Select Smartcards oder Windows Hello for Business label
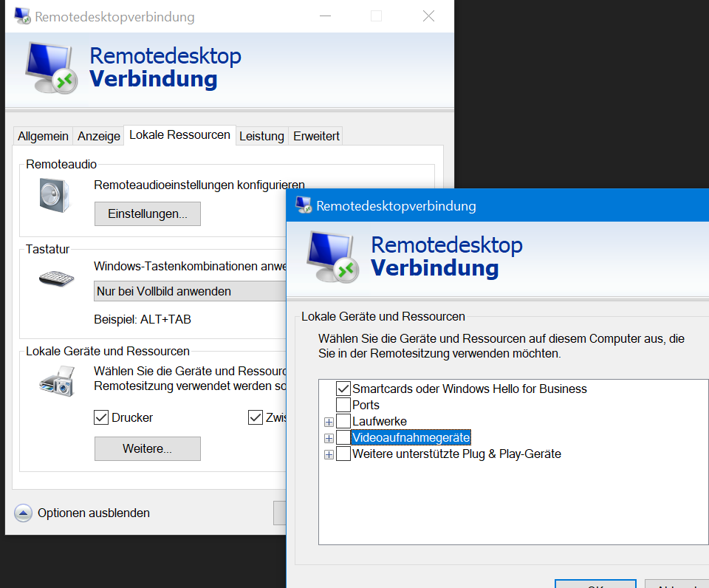The image size is (709, 588). pos(470,389)
